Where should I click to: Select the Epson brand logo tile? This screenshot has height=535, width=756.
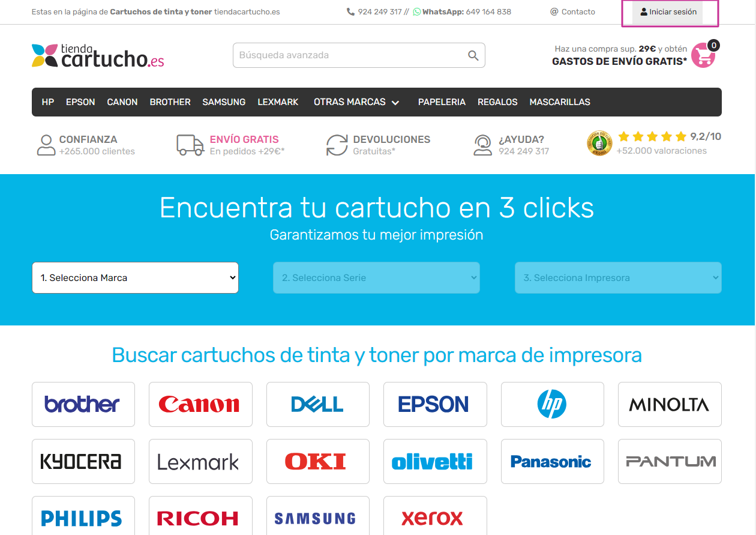[435, 404]
